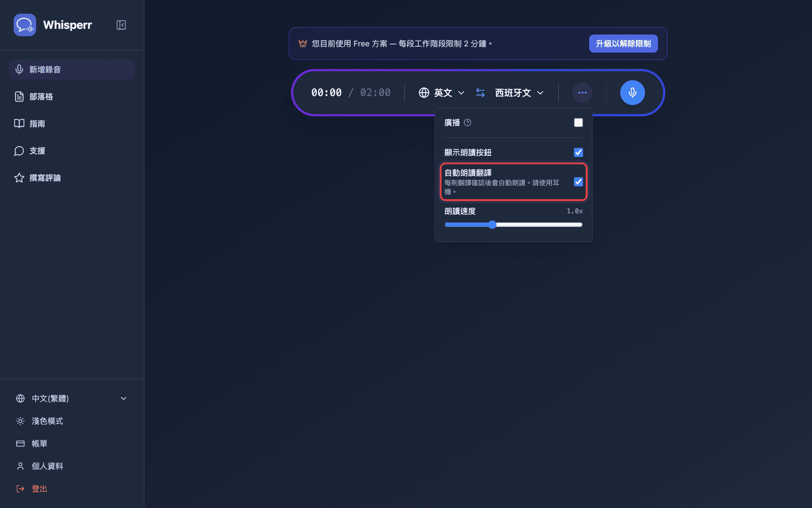Open 撰寫評論 in the sidebar
Screen dimensions: 812x508
pyautogui.click(x=72, y=178)
